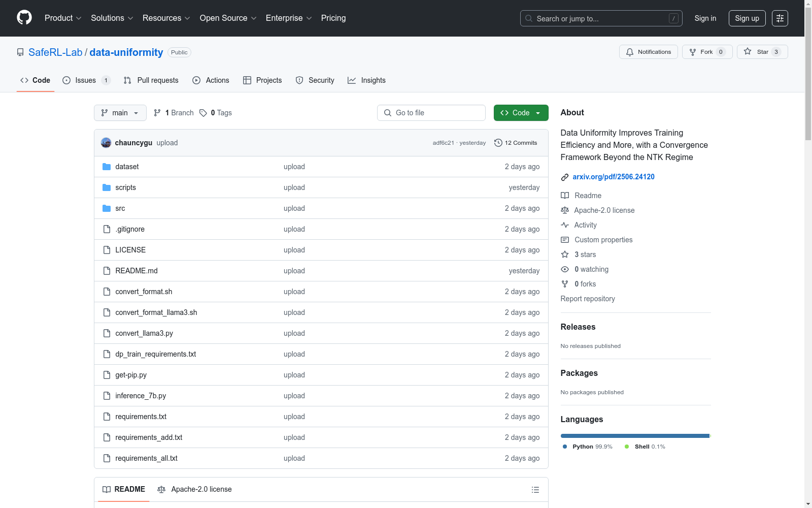Click the scale icon beside Apache-2.0 license

click(x=565, y=210)
